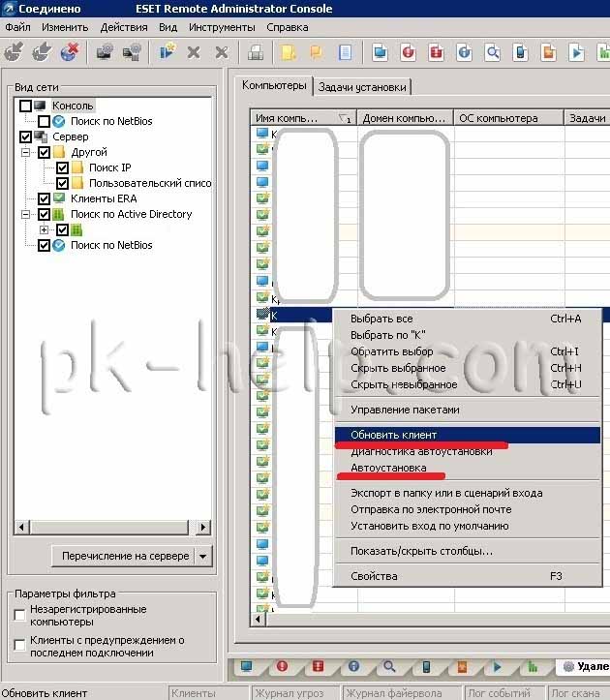610x700 pixels.
Task: Switch to orange quarantine tab in bottom strip
Action: pyautogui.click(x=462, y=666)
